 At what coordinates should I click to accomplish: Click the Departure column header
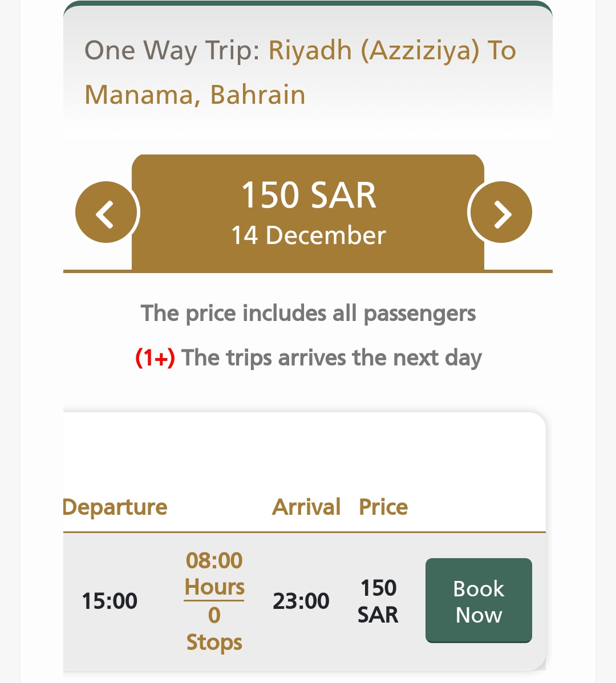click(x=115, y=507)
